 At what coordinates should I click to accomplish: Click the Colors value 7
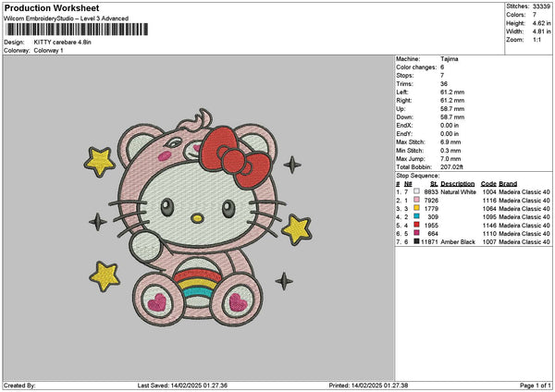coord(535,15)
